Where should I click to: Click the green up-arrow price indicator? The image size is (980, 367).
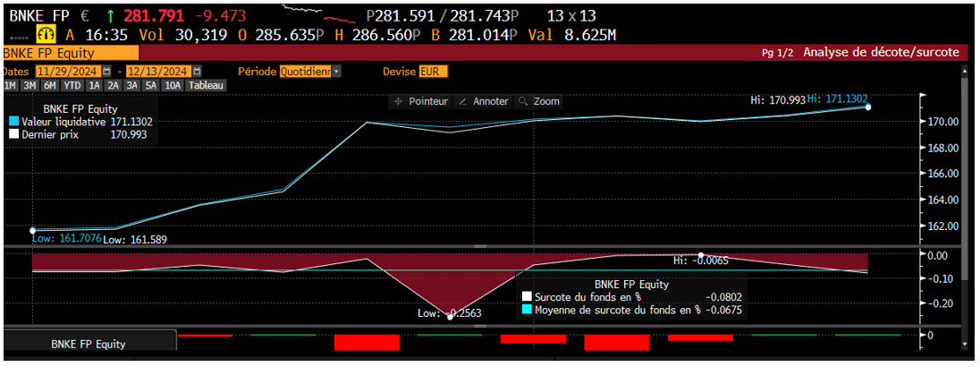110,15
